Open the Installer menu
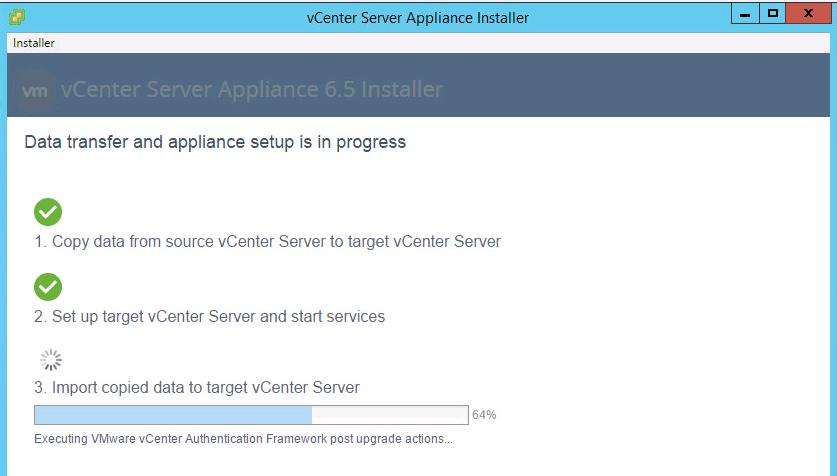This screenshot has height=476, width=837. [34, 43]
